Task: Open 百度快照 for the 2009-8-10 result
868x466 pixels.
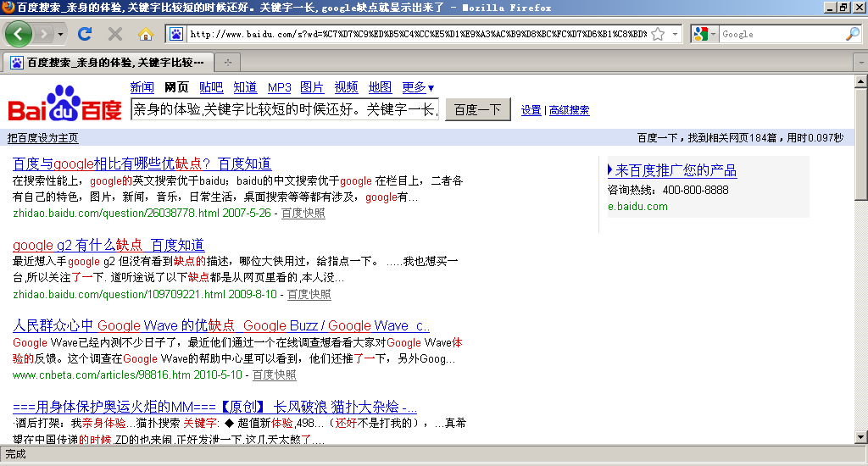Action: tap(309, 295)
